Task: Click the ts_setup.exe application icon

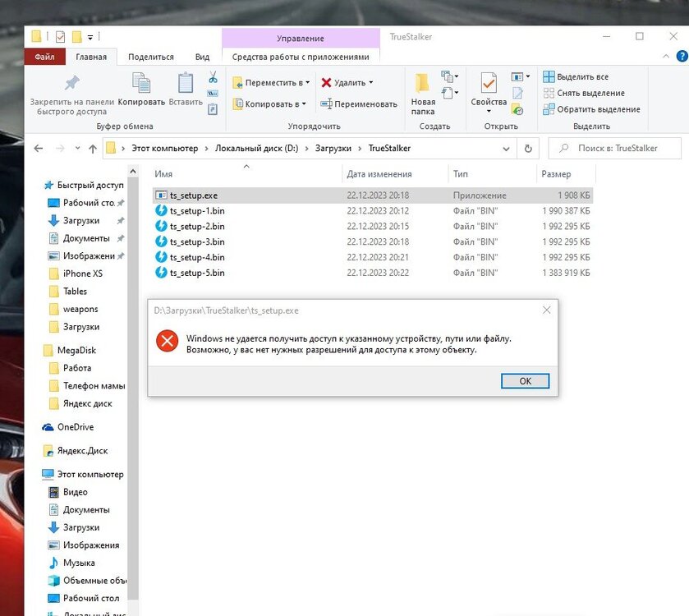Action: click(161, 195)
